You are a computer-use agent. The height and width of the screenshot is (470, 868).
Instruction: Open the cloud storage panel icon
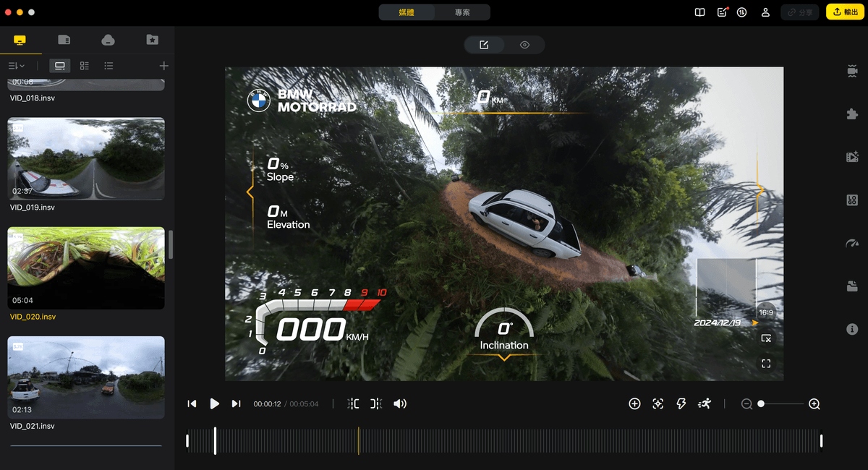pos(108,40)
